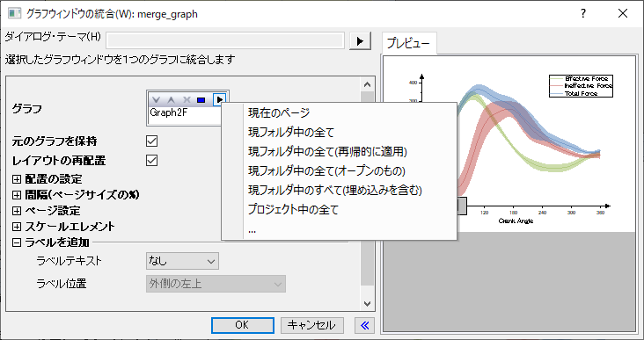Close the merge_graph dialog window
Screen dimensions: 644x340
pos(623,13)
